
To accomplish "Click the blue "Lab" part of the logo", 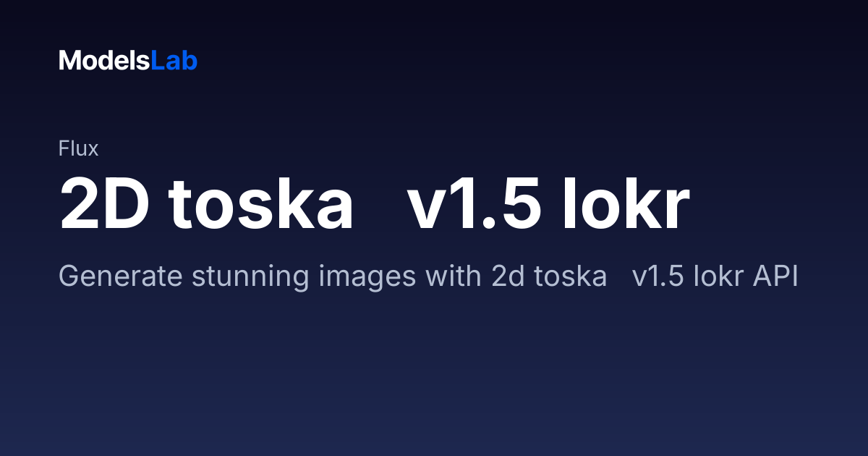I will 174,61.
